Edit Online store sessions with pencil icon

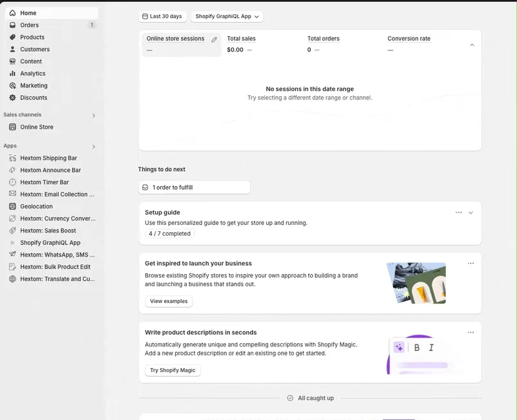coord(214,40)
